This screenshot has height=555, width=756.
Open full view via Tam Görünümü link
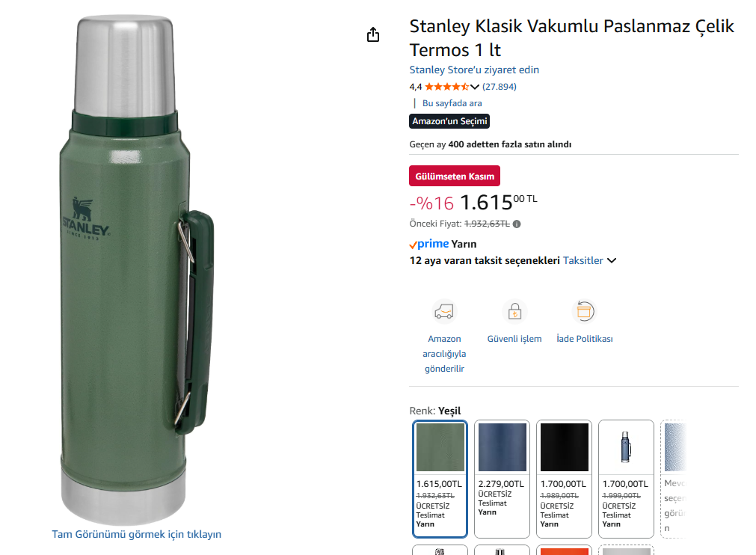pyautogui.click(x=136, y=534)
